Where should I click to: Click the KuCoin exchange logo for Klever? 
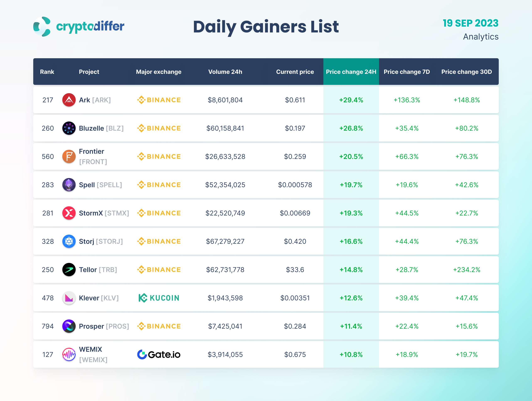coord(159,298)
